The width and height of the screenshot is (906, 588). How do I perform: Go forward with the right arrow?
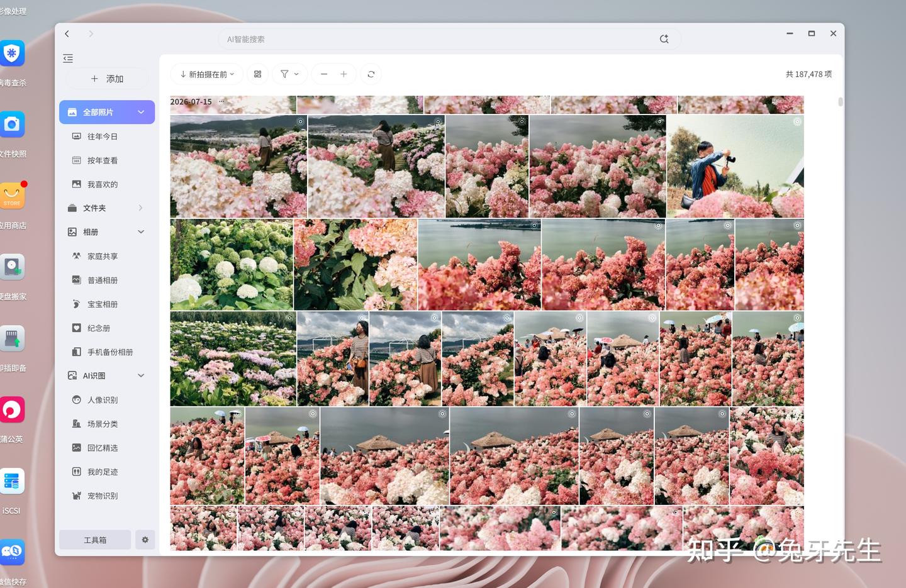pyautogui.click(x=91, y=34)
